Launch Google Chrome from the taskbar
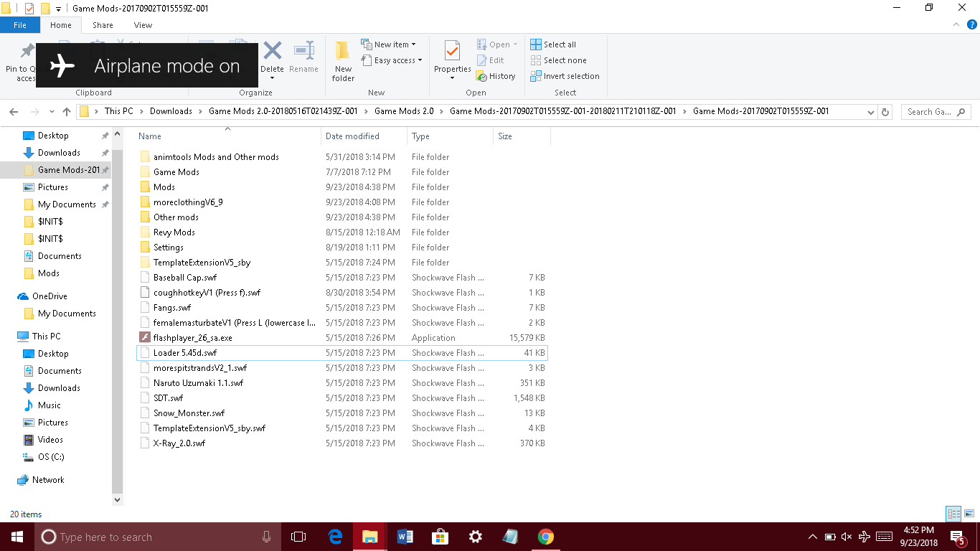 546,537
